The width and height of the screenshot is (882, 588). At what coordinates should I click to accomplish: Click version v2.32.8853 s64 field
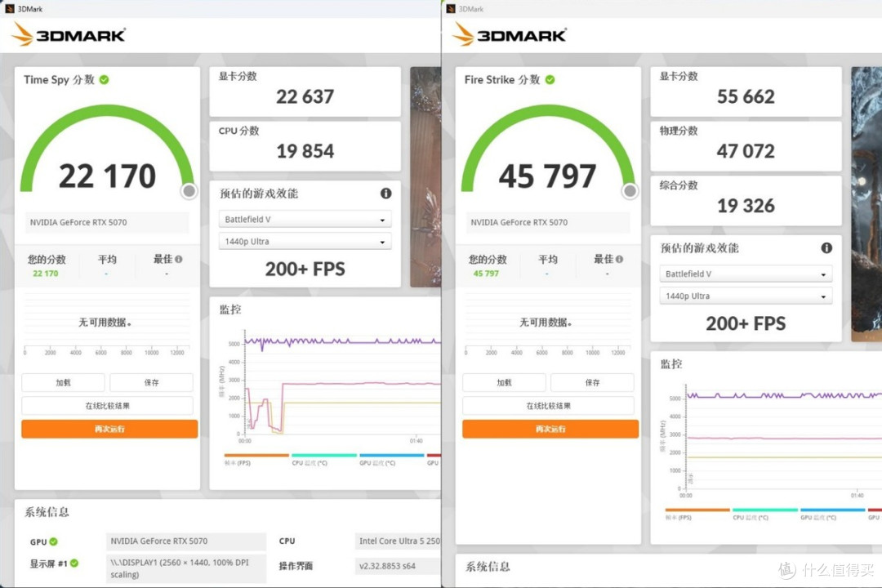(x=398, y=566)
